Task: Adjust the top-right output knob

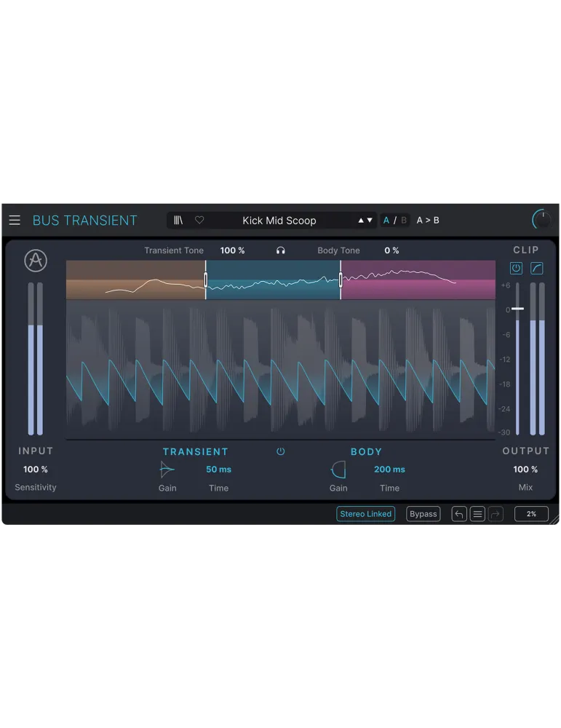Action: pyautogui.click(x=541, y=220)
